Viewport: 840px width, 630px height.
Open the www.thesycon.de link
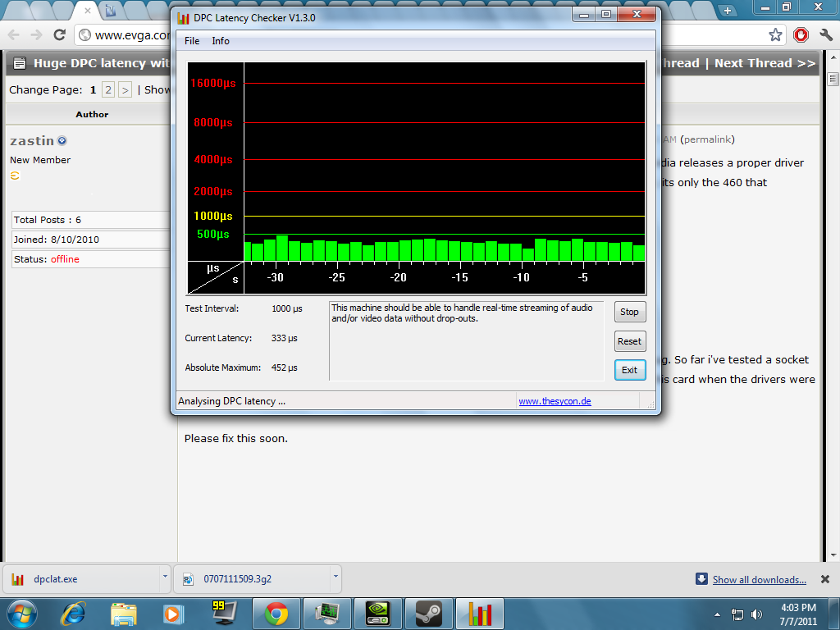(555, 401)
